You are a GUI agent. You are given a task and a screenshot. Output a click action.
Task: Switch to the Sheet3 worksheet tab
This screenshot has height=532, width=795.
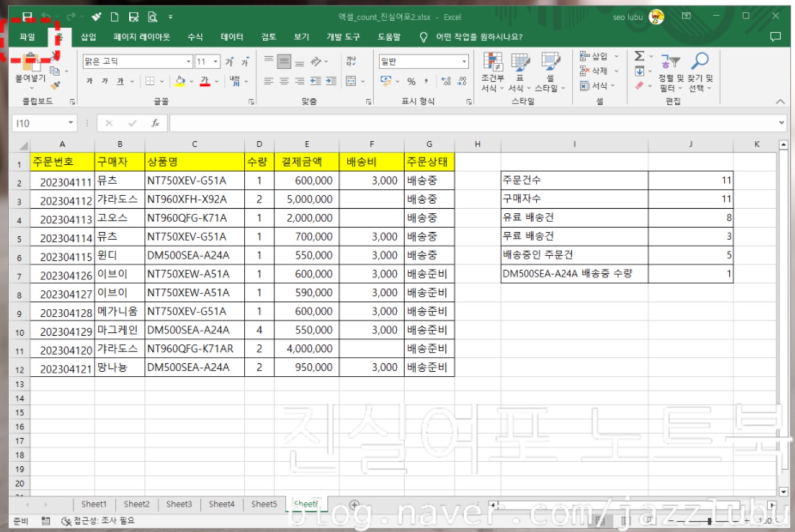coord(179,504)
